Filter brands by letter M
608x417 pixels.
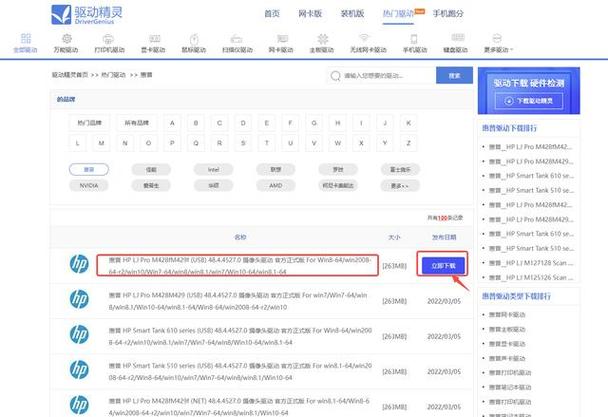pyautogui.click(x=101, y=143)
